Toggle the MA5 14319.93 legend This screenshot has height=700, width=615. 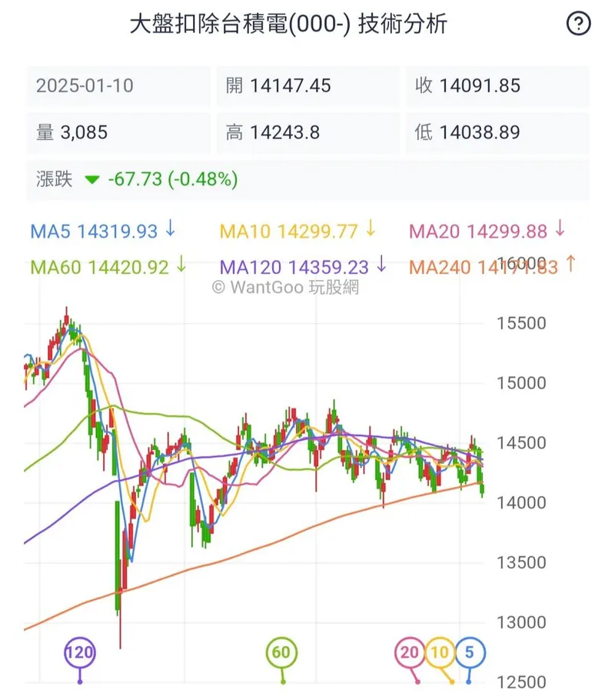[x=103, y=231]
